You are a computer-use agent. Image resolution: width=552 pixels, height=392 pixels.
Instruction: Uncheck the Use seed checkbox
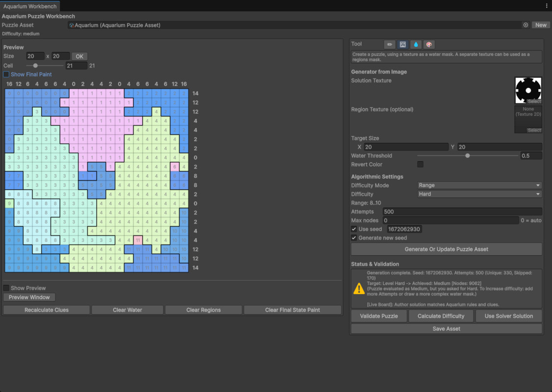pos(354,229)
